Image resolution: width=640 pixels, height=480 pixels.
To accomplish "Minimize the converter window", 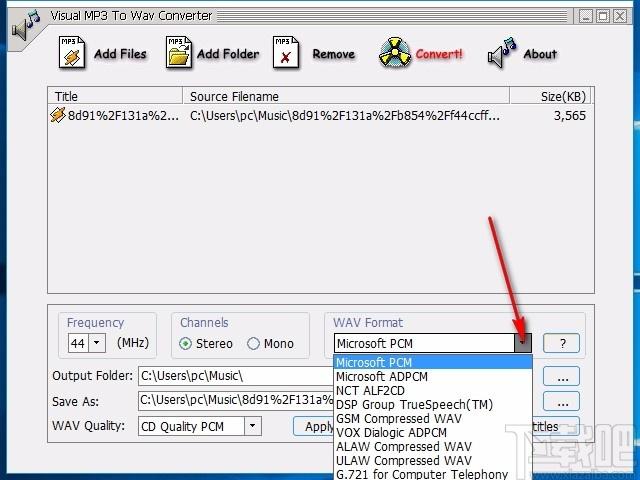I will pyautogui.click(x=586, y=17).
